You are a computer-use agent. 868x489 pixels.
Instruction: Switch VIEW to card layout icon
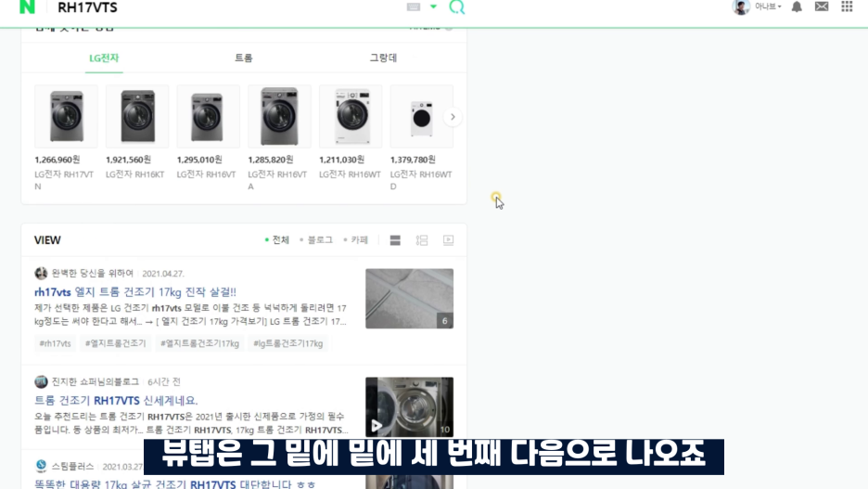pyautogui.click(x=395, y=239)
